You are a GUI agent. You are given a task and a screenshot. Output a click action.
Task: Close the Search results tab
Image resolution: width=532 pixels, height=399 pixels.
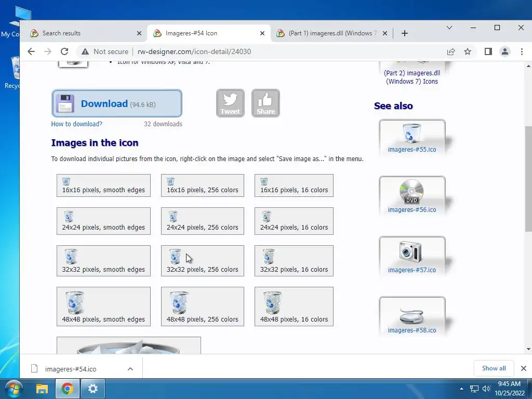pos(139,33)
